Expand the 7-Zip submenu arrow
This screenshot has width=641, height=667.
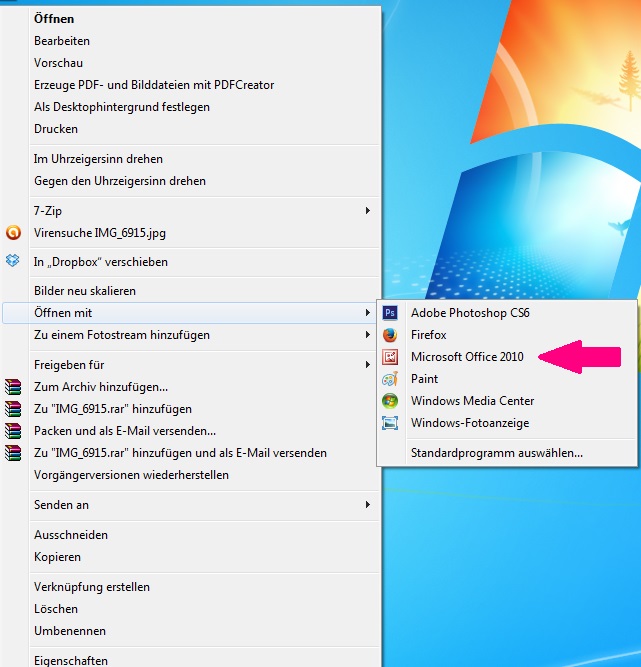(x=367, y=211)
